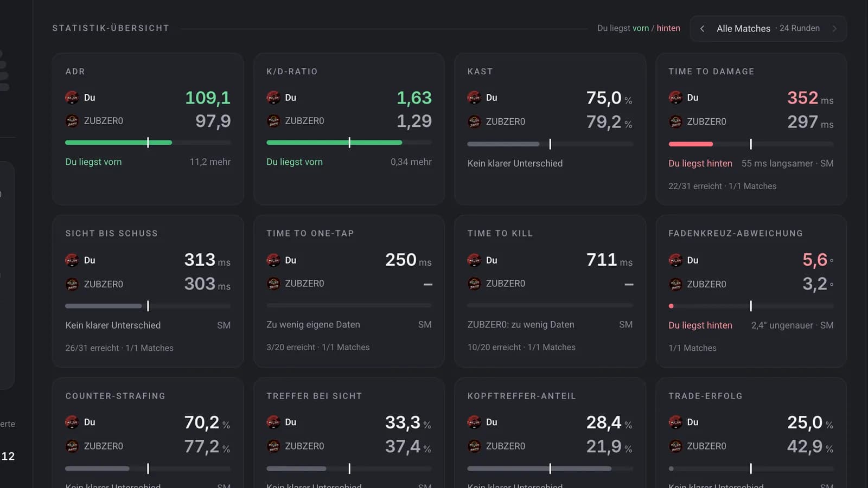The image size is (868, 488).
Task: Click your avatar in Sicht bis Schuss card
Action: click(72, 260)
